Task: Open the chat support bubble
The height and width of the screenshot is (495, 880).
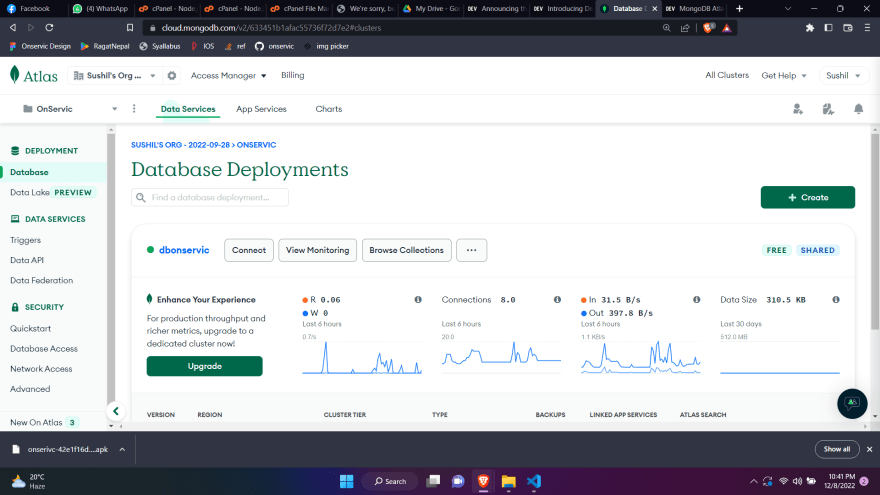Action: tap(852, 403)
